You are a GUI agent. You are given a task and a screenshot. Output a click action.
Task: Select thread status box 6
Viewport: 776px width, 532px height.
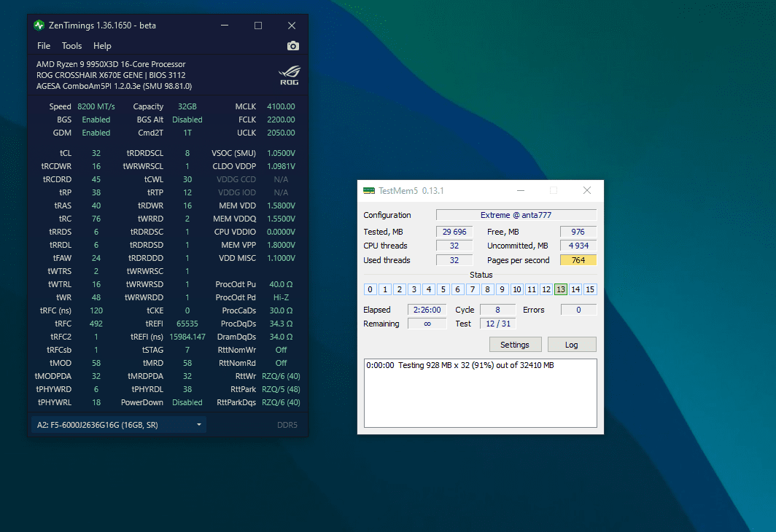[458, 289]
